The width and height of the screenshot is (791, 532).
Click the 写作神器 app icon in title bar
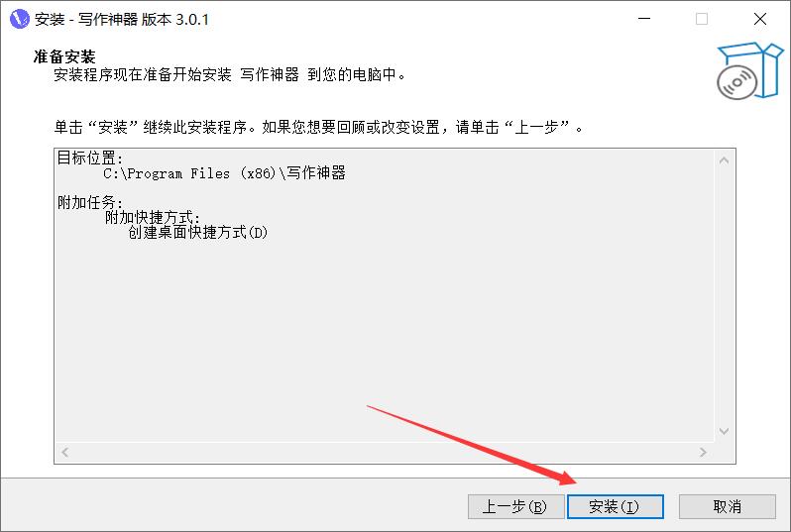(20, 19)
